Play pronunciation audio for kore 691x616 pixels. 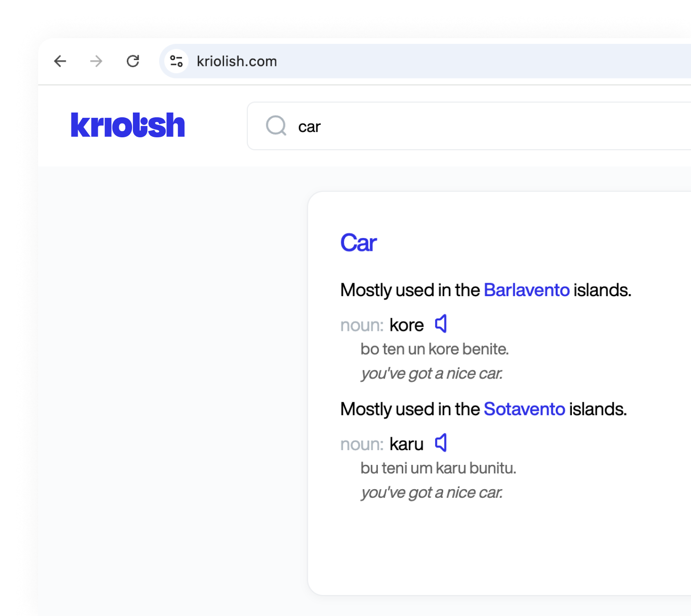(x=441, y=324)
